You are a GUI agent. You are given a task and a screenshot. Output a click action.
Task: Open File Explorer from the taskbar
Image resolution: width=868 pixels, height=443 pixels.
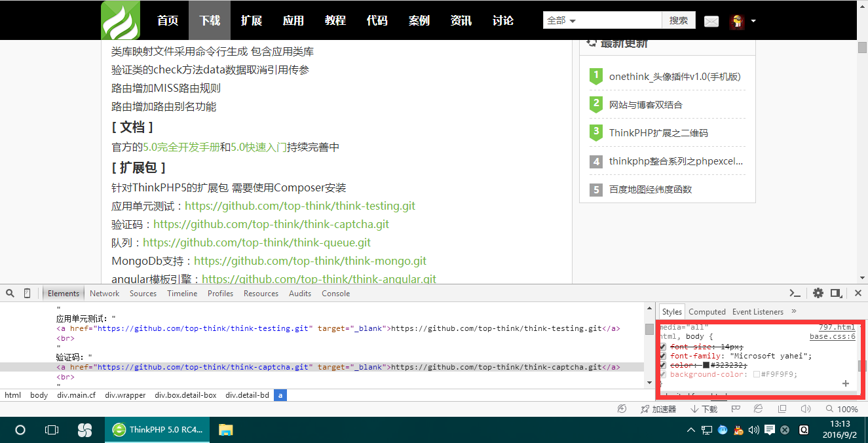coord(225,430)
